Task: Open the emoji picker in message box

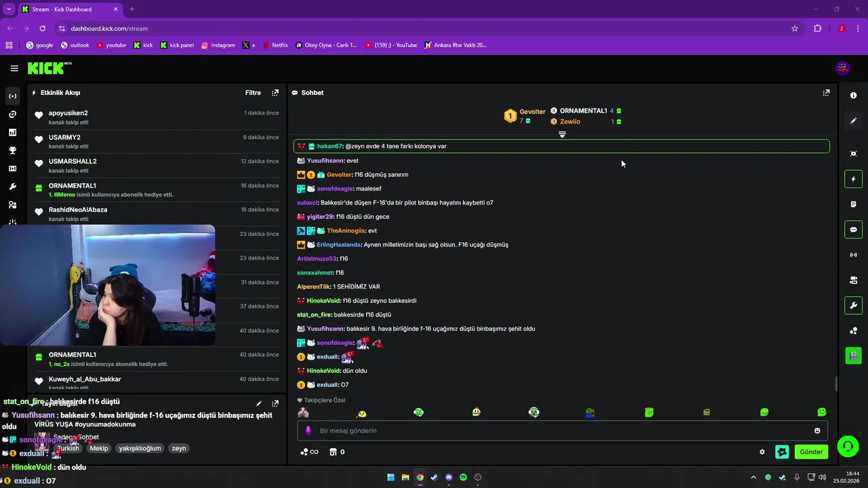Action: tap(817, 430)
